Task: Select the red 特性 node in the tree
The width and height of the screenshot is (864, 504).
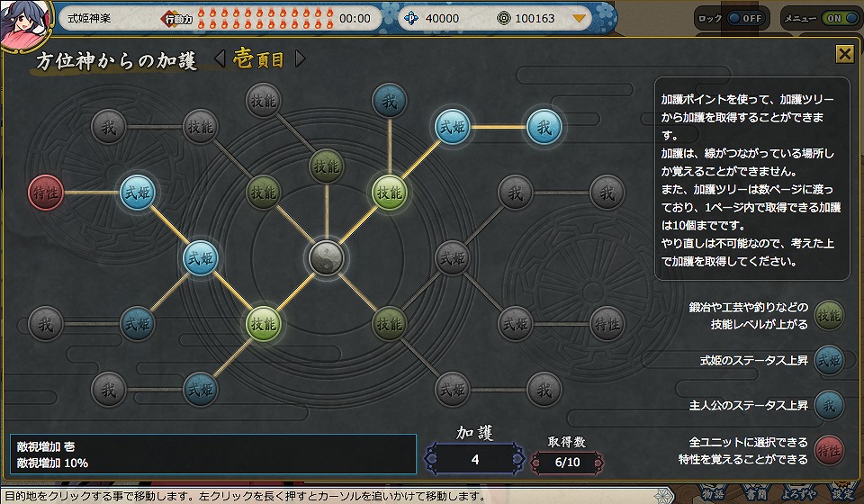Action: (x=46, y=192)
